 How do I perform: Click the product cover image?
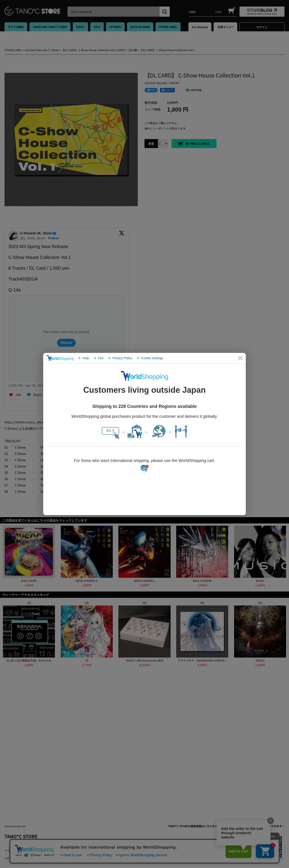[x=71, y=139]
